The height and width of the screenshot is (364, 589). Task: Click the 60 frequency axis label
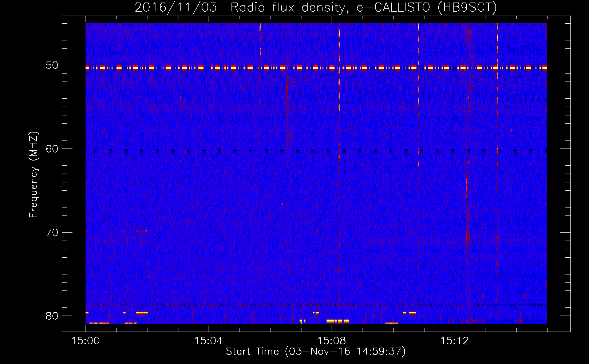point(52,149)
